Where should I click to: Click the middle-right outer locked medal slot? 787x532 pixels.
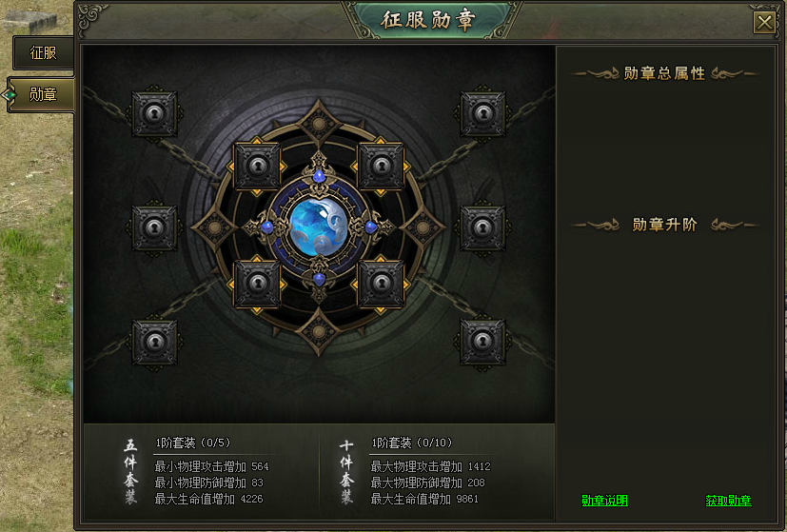(x=482, y=227)
